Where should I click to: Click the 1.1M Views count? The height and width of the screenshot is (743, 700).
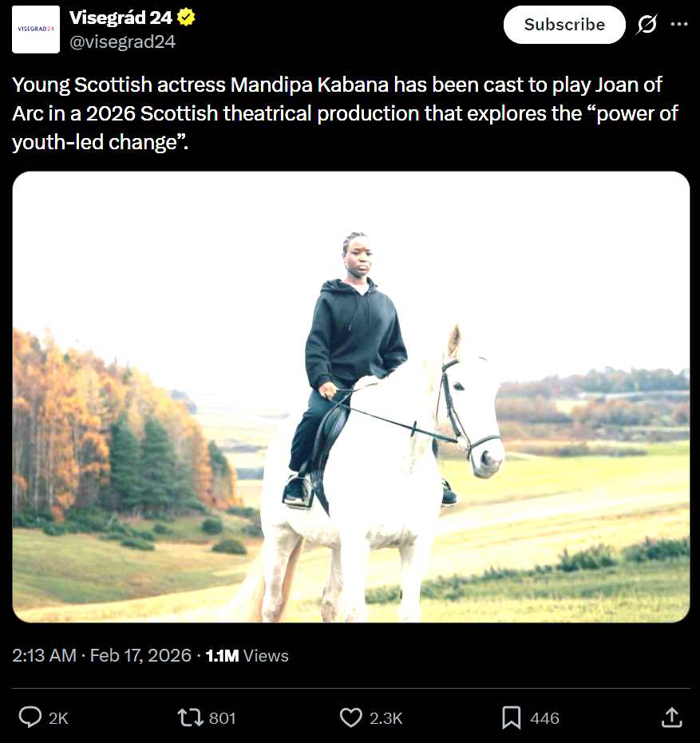[247, 656]
